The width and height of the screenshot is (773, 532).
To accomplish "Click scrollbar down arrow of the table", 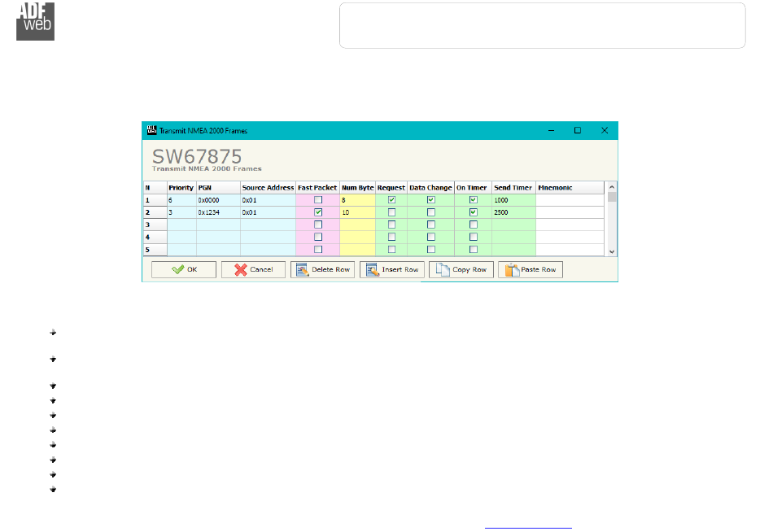I will click(612, 251).
